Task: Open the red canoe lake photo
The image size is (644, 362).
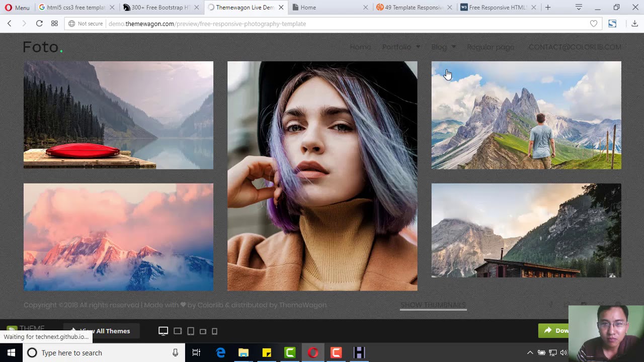Action: [x=118, y=115]
